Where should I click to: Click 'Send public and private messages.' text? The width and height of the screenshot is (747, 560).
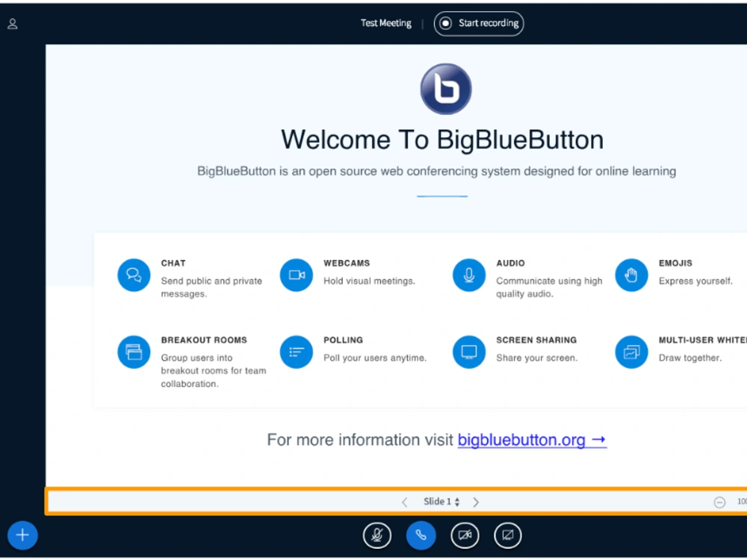pyautogui.click(x=211, y=287)
